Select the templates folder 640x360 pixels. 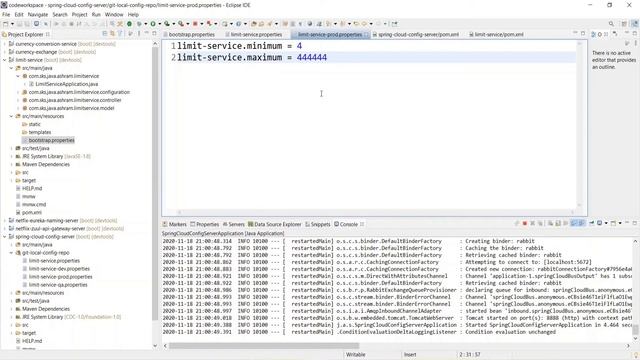(x=40, y=132)
